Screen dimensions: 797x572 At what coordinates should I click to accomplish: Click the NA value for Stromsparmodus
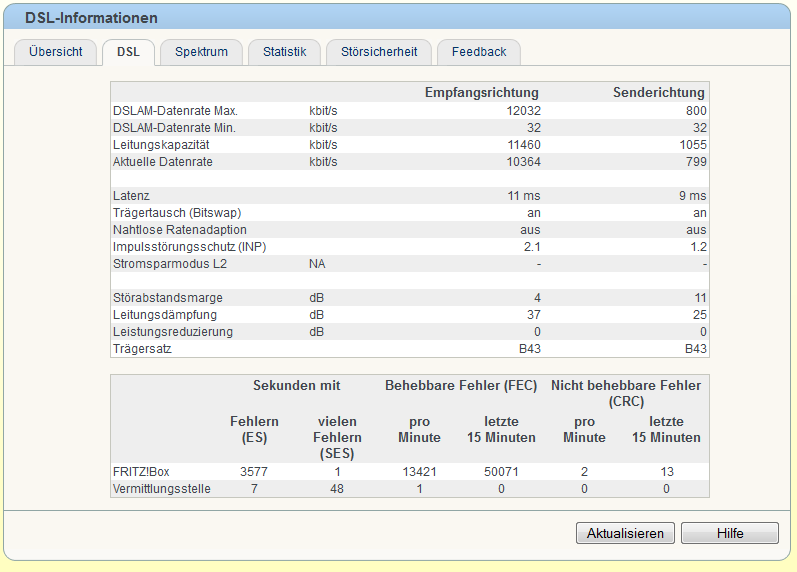pyautogui.click(x=317, y=264)
